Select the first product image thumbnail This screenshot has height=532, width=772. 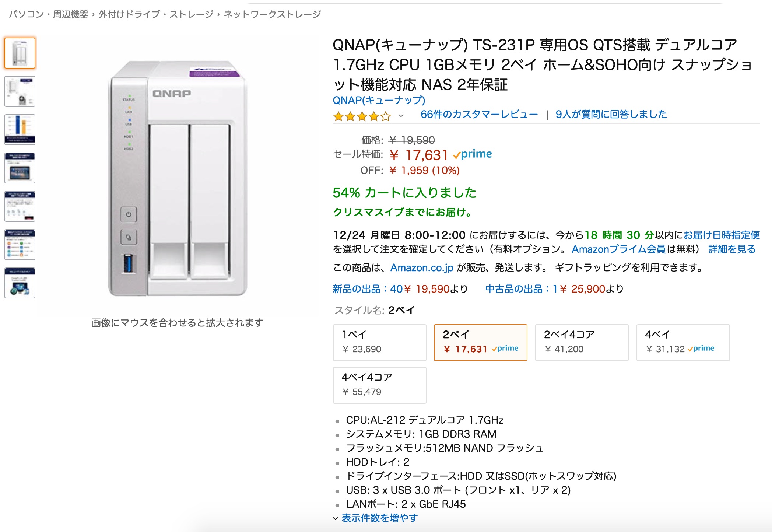[20, 53]
